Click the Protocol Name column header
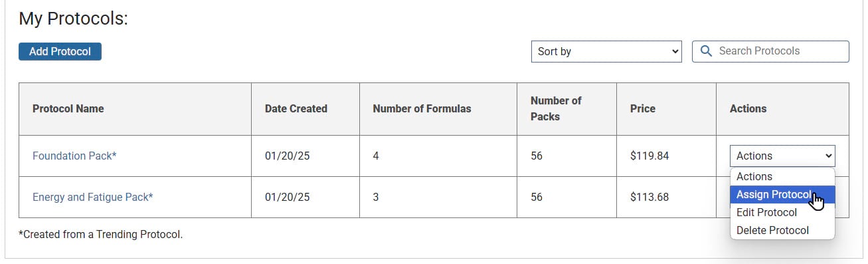This screenshot has height=264, width=868. (x=68, y=108)
